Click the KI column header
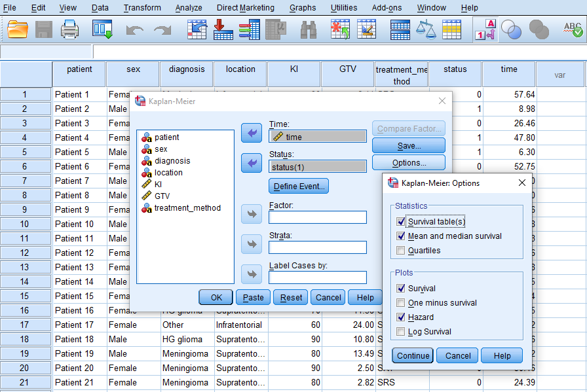This screenshot has width=587, height=392. coord(294,74)
